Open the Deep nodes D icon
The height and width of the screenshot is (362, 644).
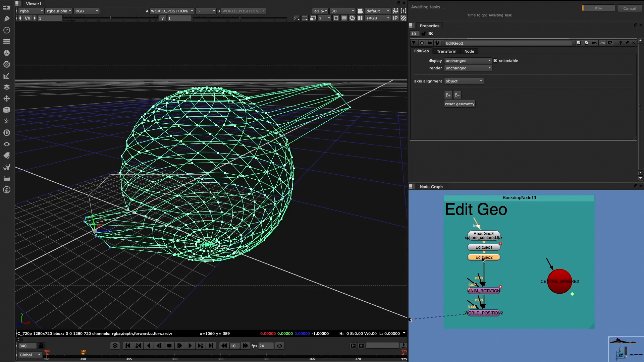[x=7, y=133]
